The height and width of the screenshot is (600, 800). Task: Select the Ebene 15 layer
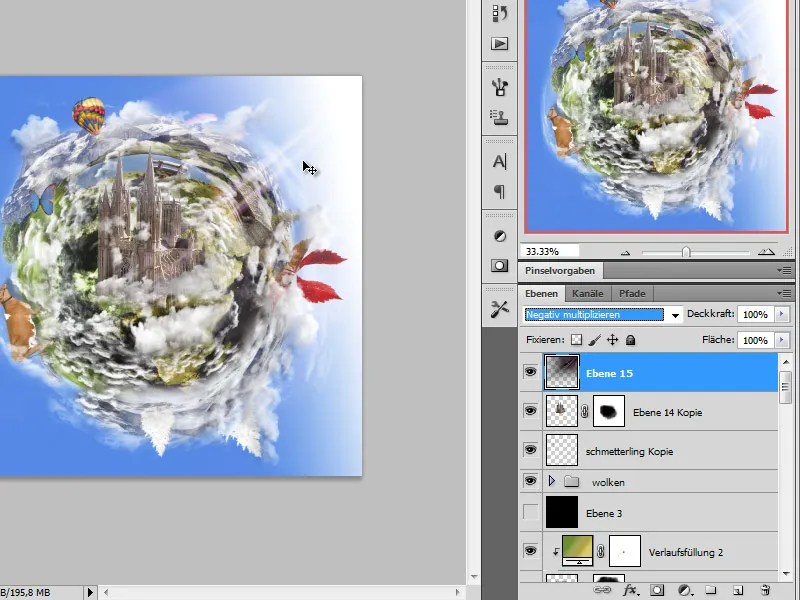[661, 373]
